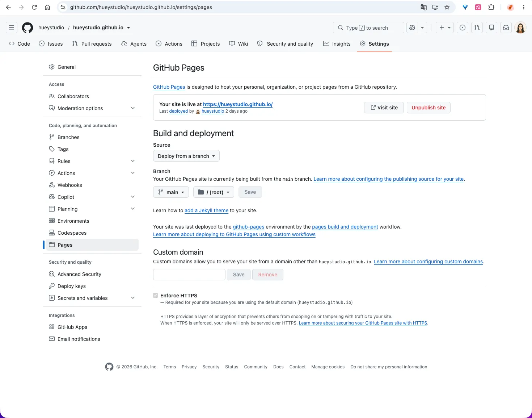Open the issues icon in header

click(463, 28)
